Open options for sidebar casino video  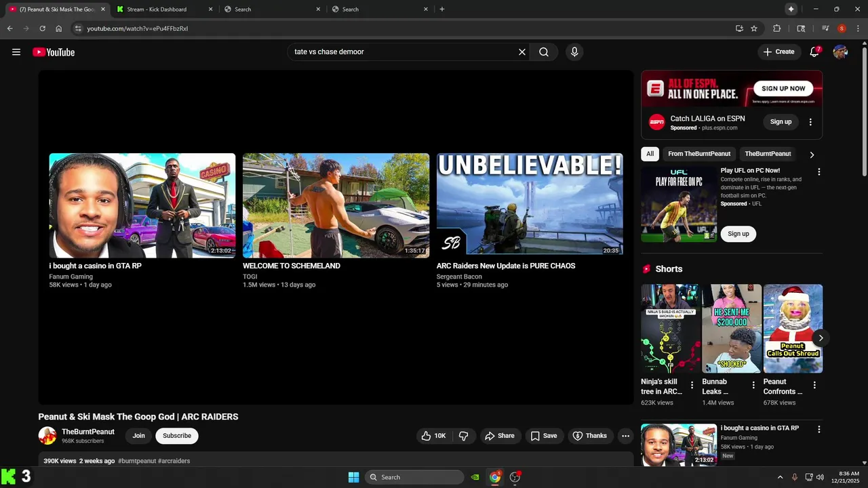[x=818, y=429]
